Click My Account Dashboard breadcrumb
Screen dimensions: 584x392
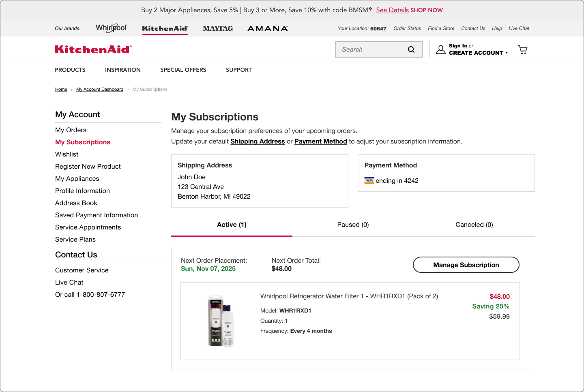(100, 89)
